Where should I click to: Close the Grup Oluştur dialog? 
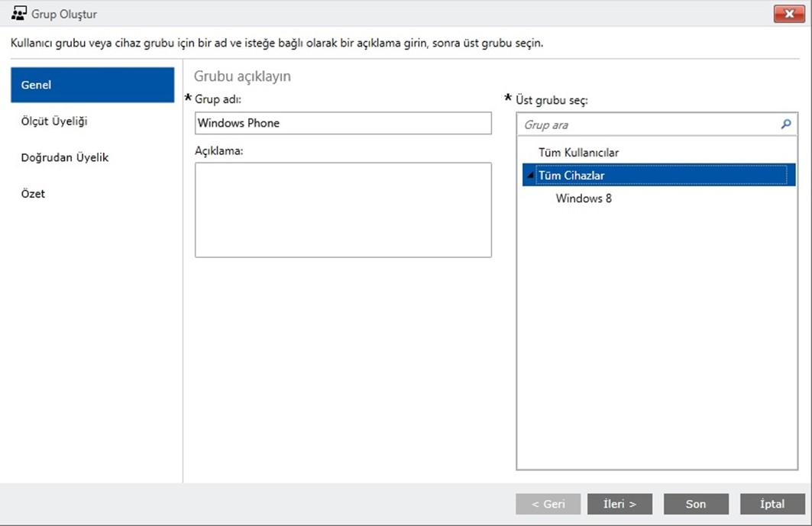[789, 14]
